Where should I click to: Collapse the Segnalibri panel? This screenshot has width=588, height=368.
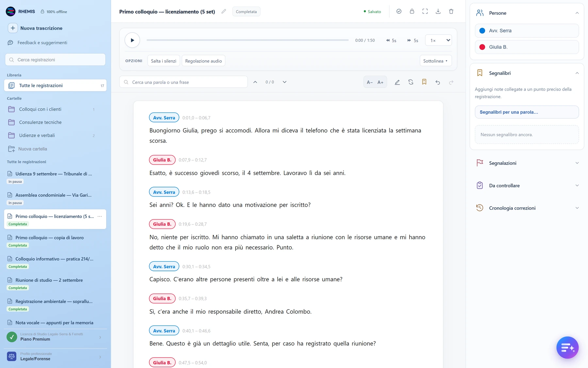tap(577, 73)
